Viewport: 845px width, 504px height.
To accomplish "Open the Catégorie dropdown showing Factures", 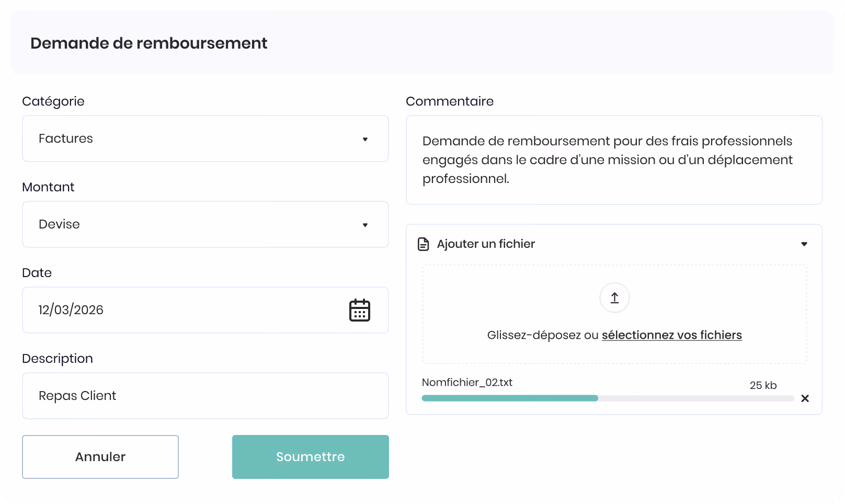I will 205,139.
